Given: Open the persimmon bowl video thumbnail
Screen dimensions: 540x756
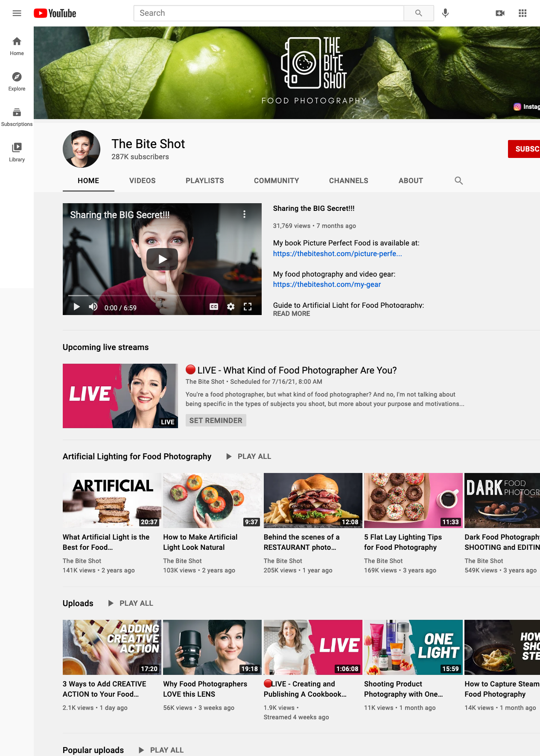Looking at the screenshot, I should (213, 500).
